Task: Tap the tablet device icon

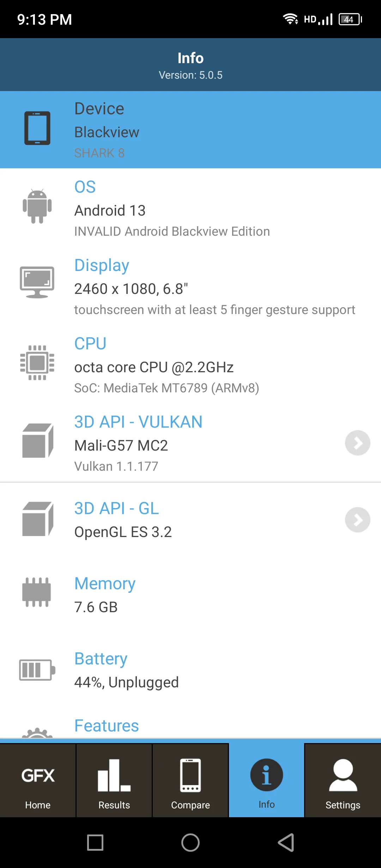Action: [37, 128]
